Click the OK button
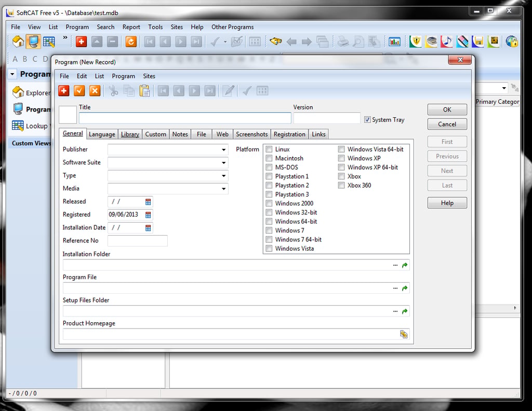Screen dimensions: 532x411 pyautogui.click(x=447, y=109)
